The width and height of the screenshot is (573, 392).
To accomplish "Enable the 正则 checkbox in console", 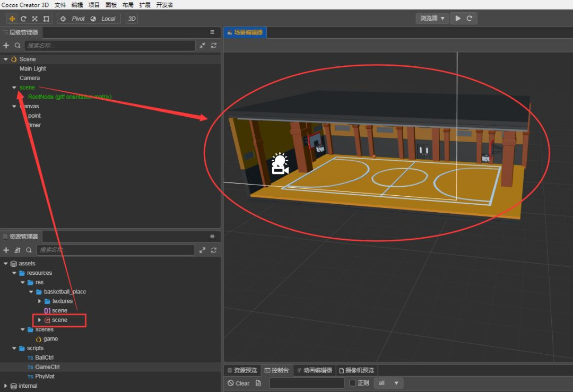I will pos(352,383).
